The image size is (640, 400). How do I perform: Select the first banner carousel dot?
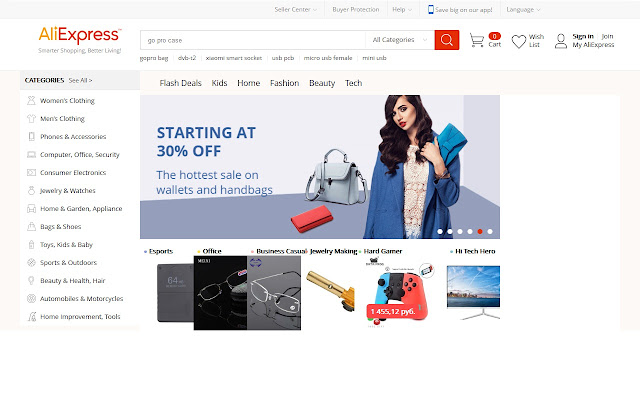click(x=440, y=231)
